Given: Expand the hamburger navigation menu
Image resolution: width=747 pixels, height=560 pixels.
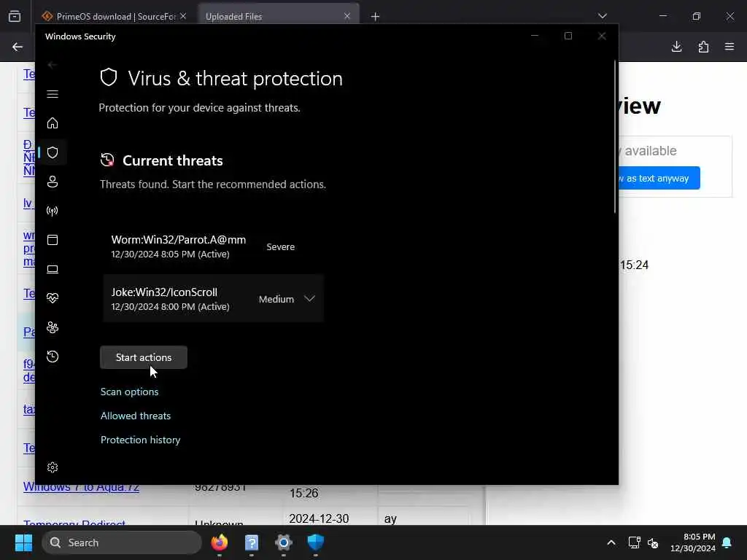Looking at the screenshot, I should pyautogui.click(x=53, y=94).
